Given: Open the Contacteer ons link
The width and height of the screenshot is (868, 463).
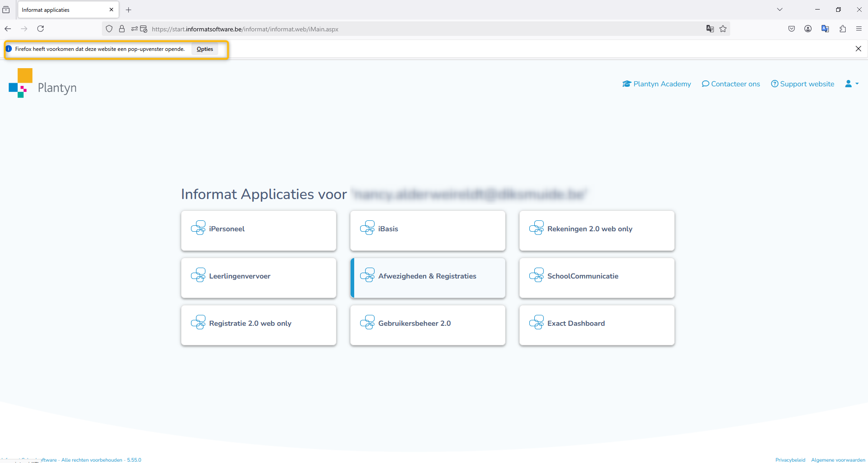Looking at the screenshot, I should (x=731, y=84).
